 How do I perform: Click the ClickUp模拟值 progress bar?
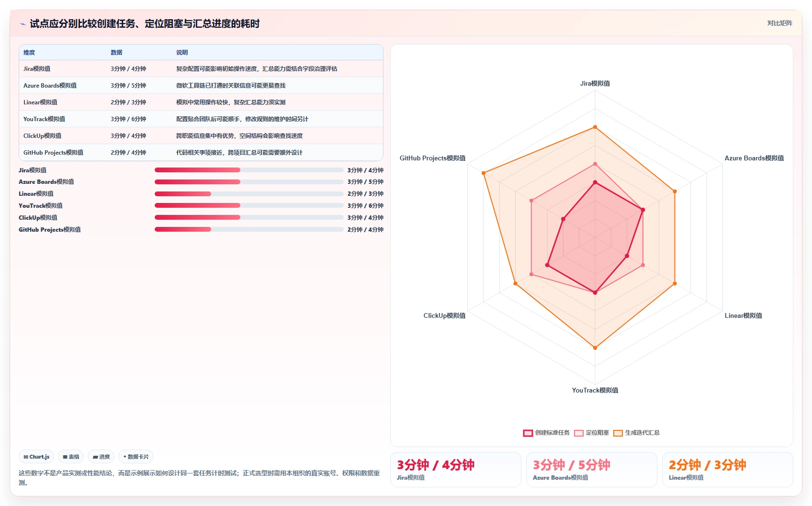click(x=249, y=217)
